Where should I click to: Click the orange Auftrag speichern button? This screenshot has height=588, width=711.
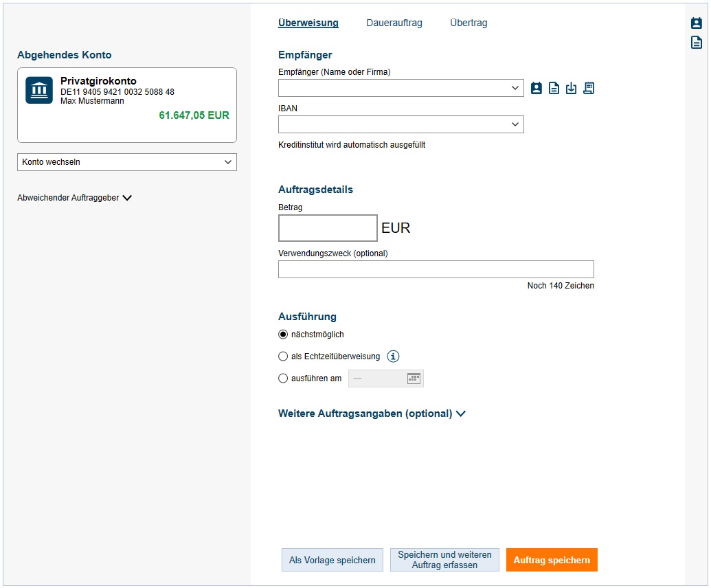(552, 560)
